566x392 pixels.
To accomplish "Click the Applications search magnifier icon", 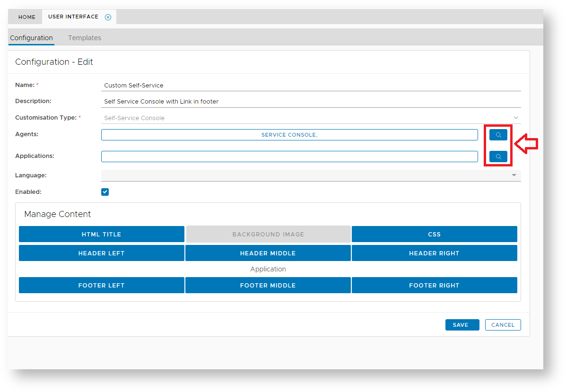I will [498, 157].
